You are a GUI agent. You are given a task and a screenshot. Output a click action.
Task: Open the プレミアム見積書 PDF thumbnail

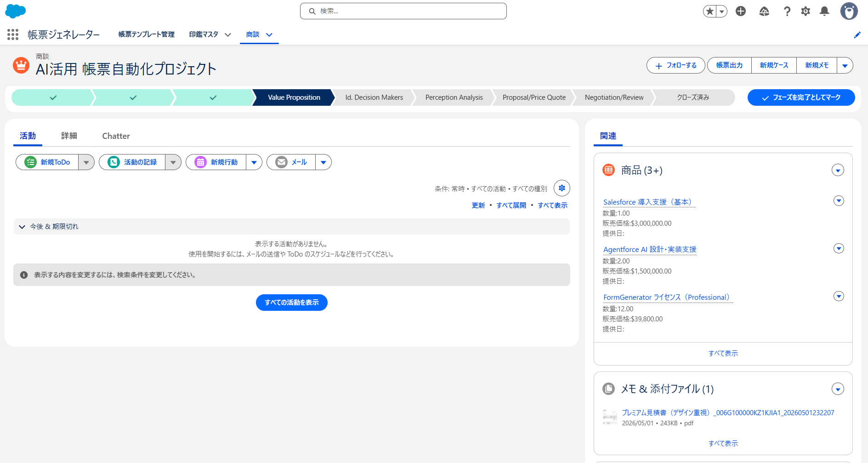610,417
